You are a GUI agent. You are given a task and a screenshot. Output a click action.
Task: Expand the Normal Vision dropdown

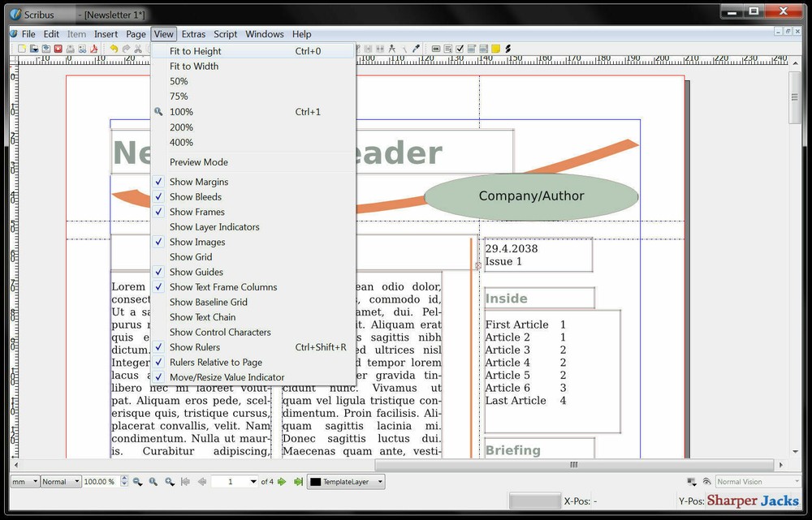pos(757,481)
